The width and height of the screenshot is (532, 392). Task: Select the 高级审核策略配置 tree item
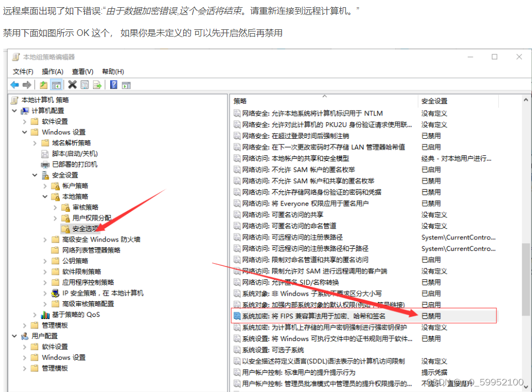[x=88, y=304]
